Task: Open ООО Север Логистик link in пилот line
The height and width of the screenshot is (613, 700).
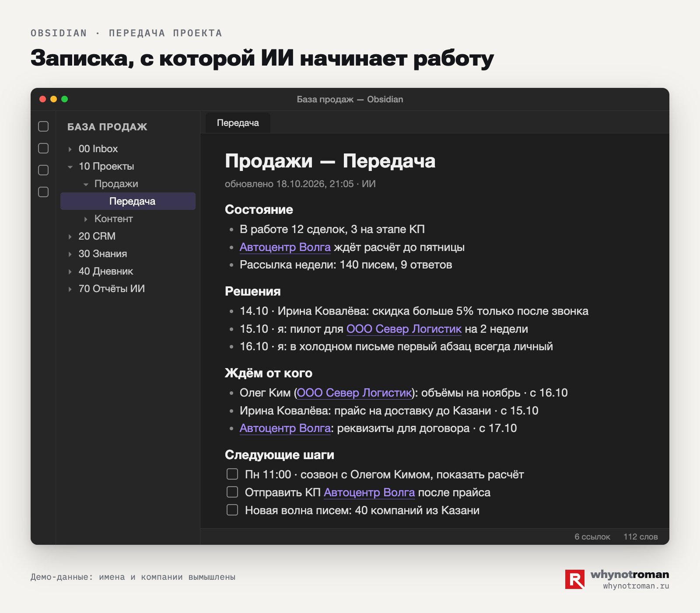Action: coord(404,329)
